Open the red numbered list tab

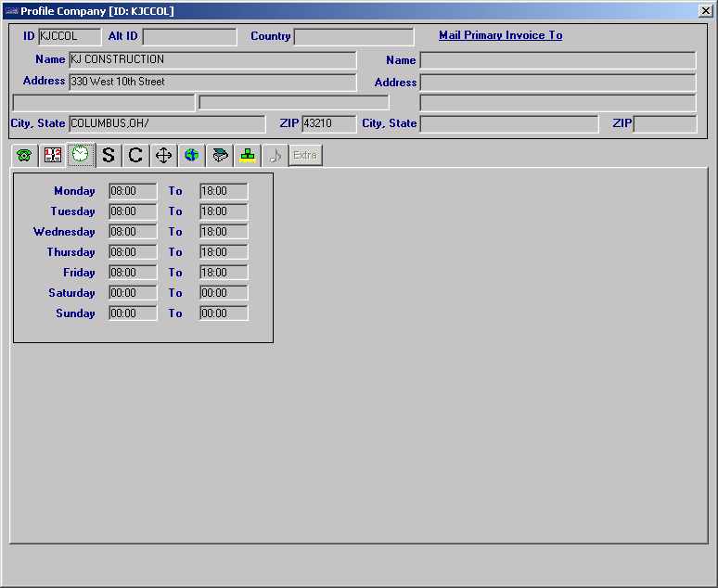click(x=53, y=155)
